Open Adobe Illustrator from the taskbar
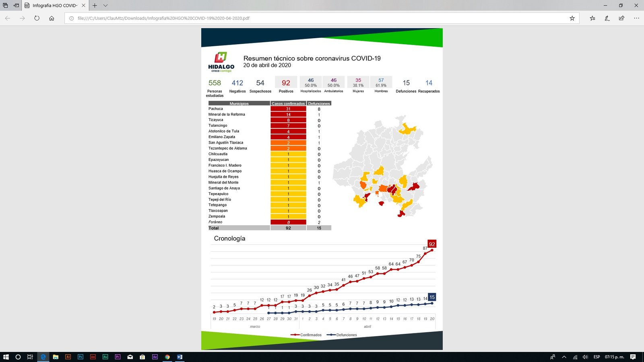 tap(68, 357)
